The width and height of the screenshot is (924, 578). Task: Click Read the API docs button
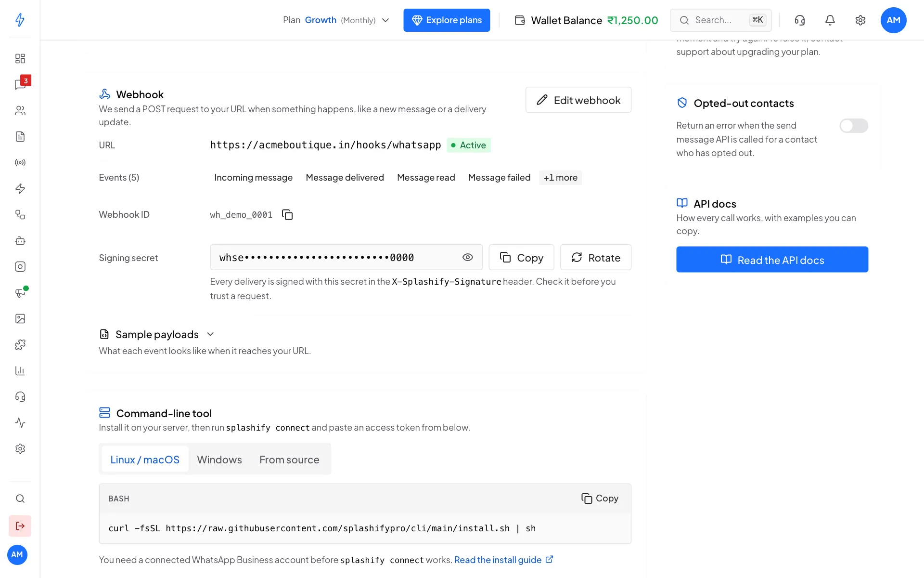[772, 260]
